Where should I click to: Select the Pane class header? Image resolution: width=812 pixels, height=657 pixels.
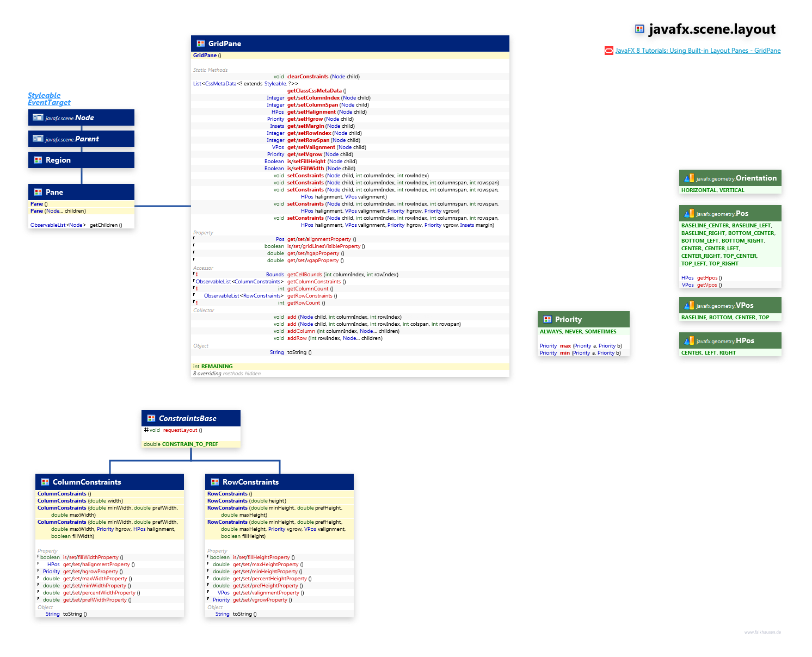(x=54, y=192)
